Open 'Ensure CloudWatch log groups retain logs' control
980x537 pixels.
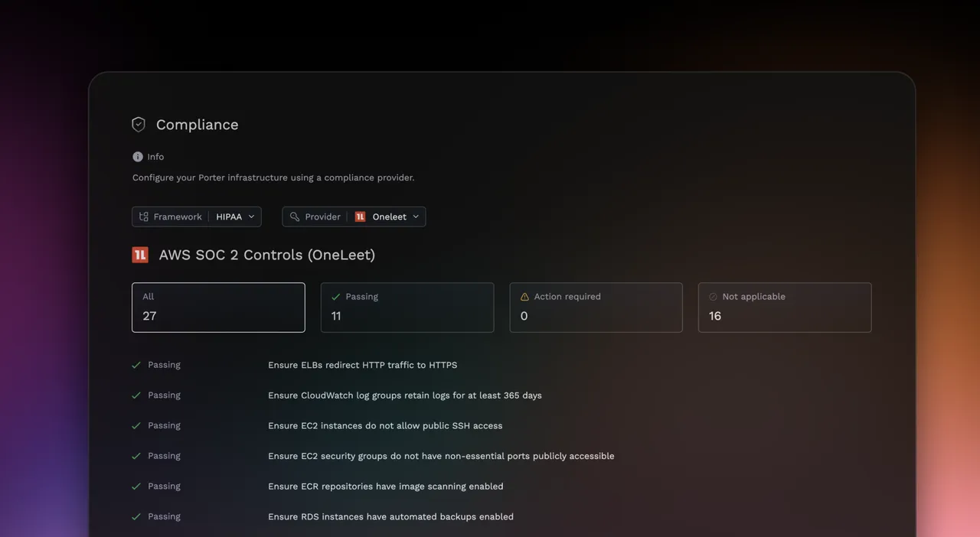405,395
